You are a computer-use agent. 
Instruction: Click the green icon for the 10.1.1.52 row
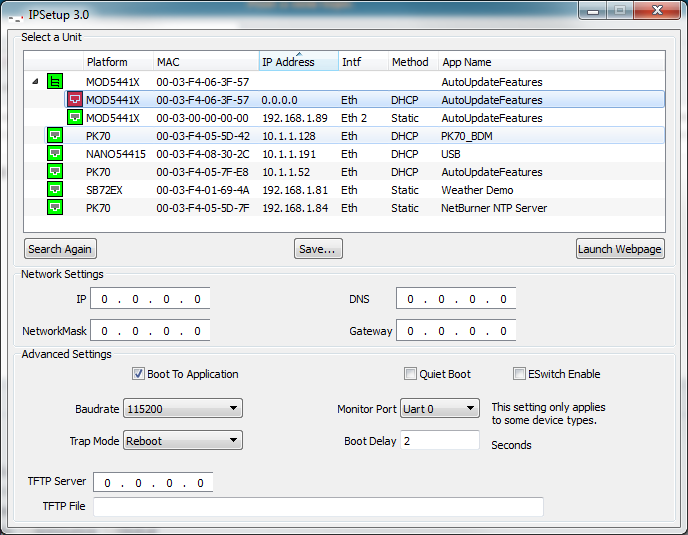55,171
